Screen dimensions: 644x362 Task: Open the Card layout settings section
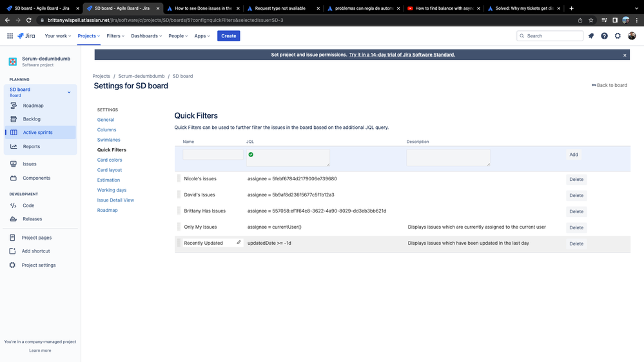click(109, 170)
